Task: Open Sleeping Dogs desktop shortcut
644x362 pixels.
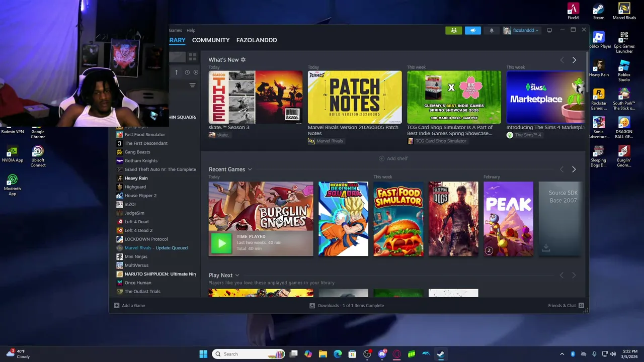Action: (x=599, y=156)
